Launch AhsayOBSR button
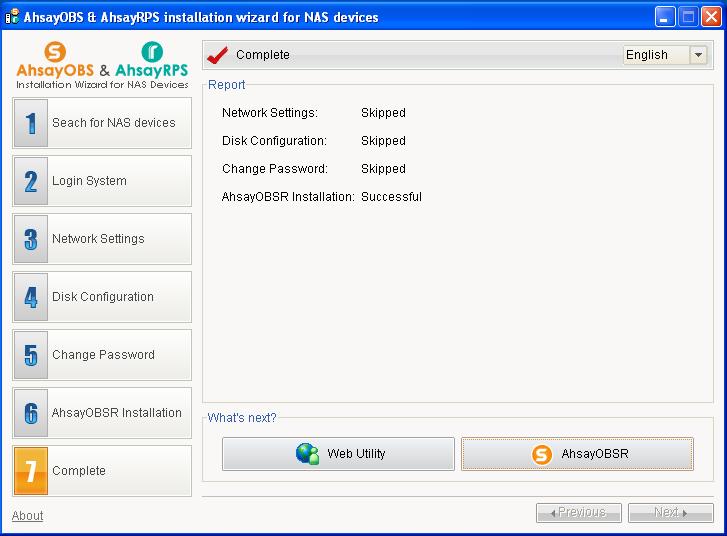This screenshot has height=536, width=727. [577, 453]
